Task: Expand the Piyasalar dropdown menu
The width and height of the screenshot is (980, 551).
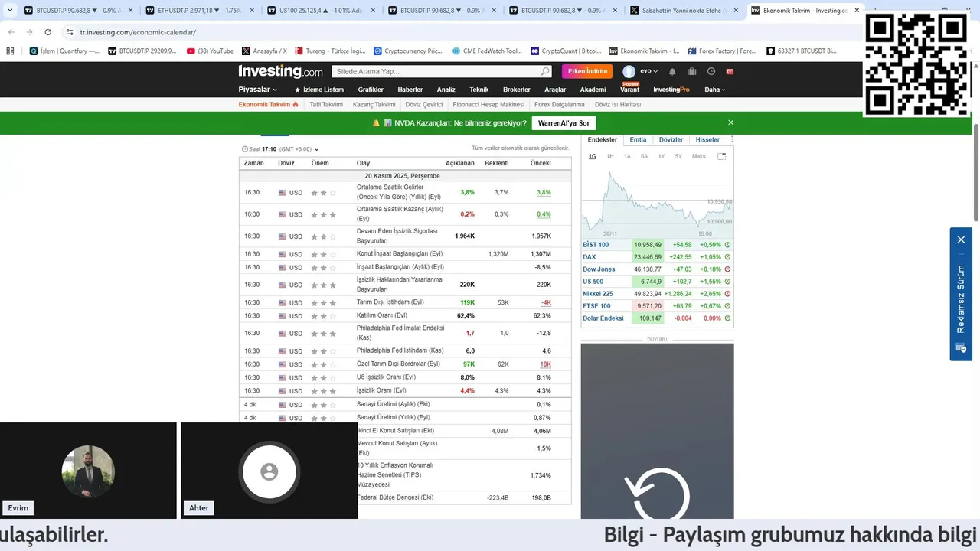Action: pyautogui.click(x=258, y=90)
